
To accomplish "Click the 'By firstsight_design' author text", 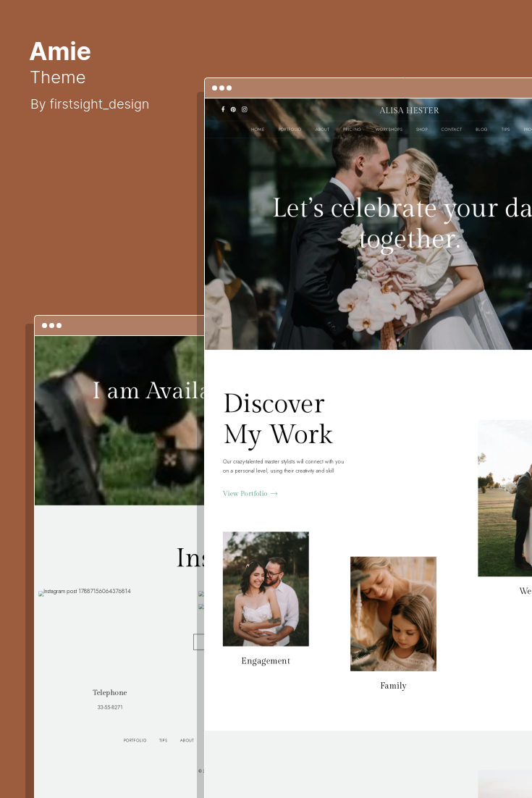I will (x=90, y=104).
